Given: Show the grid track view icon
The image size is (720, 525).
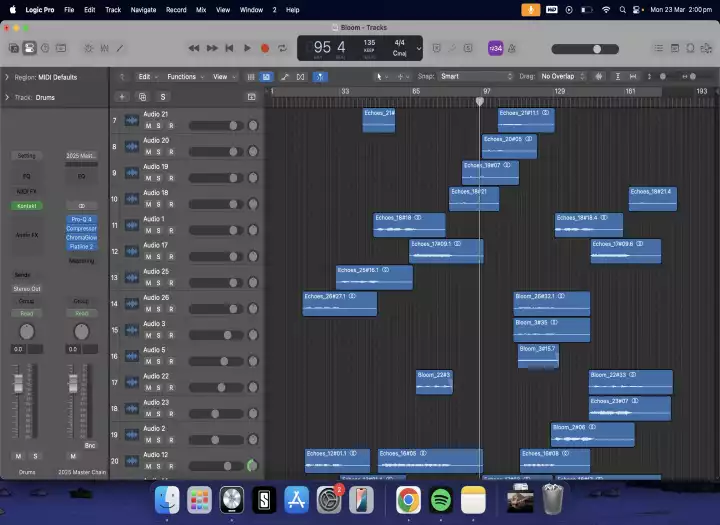Looking at the screenshot, I should [x=251, y=77].
